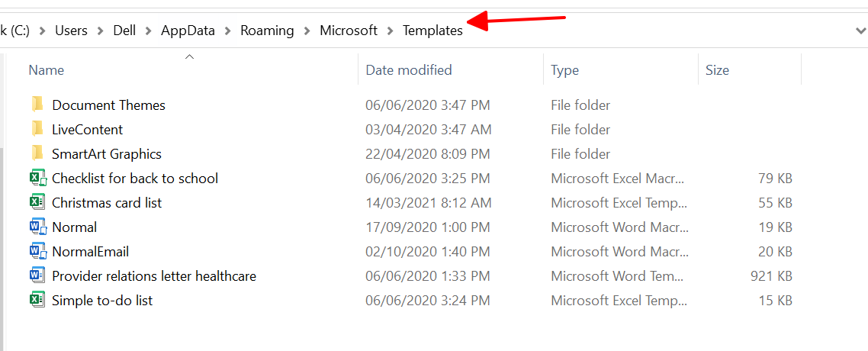Sort by the Type column header
The image size is (868, 351).
pyautogui.click(x=564, y=70)
